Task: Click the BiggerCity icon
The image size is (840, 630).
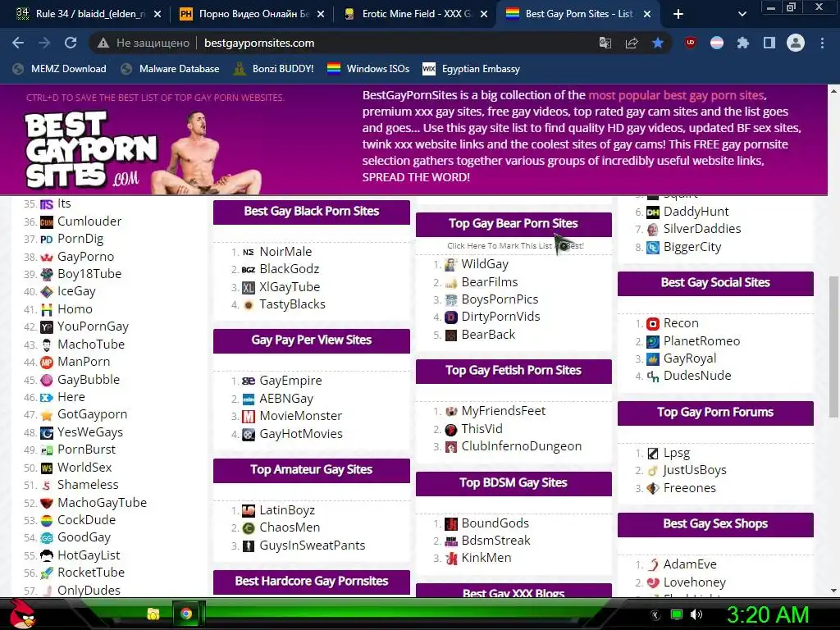Action: [x=652, y=248]
